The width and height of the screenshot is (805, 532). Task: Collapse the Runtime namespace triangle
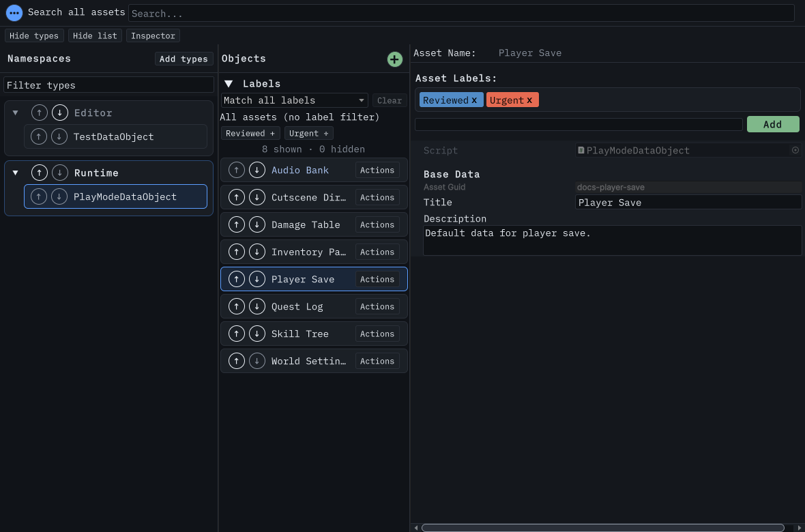click(x=16, y=173)
